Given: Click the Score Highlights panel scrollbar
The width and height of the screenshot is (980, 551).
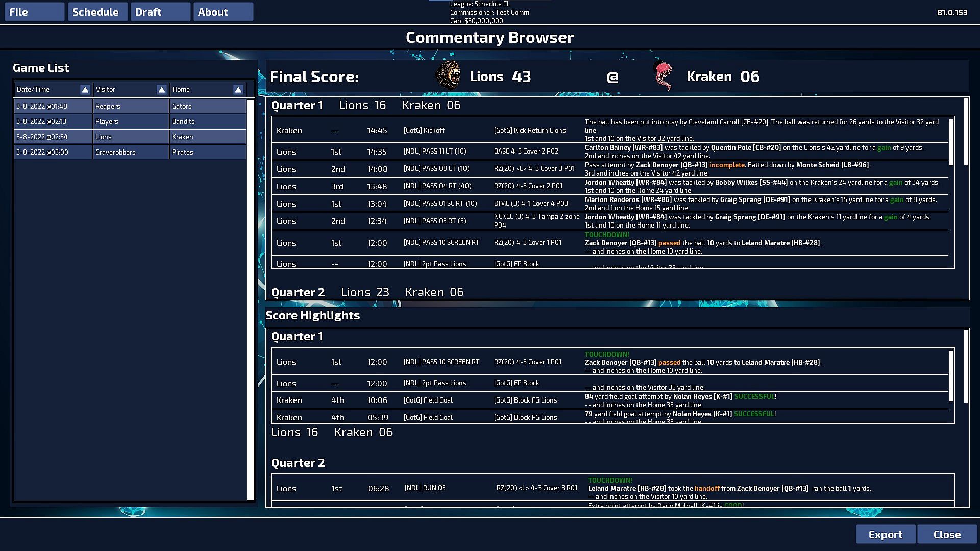Looking at the screenshot, I should point(966,366).
